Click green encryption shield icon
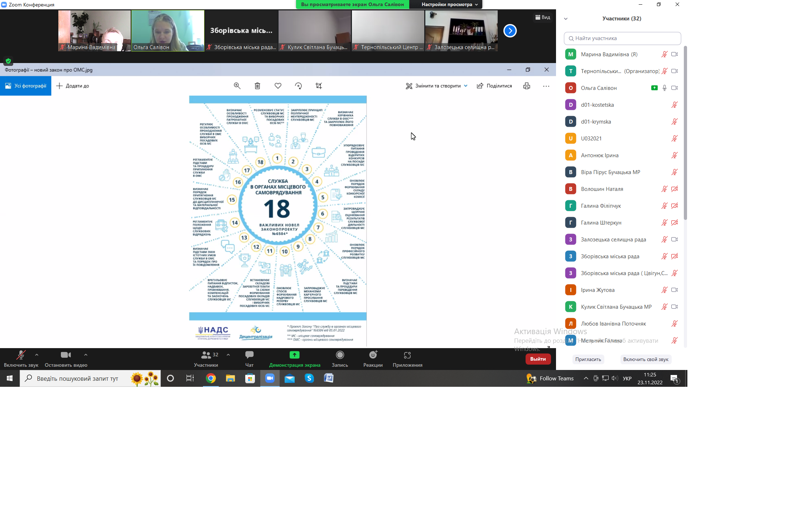This screenshot has height=510, width=812. tap(8, 61)
